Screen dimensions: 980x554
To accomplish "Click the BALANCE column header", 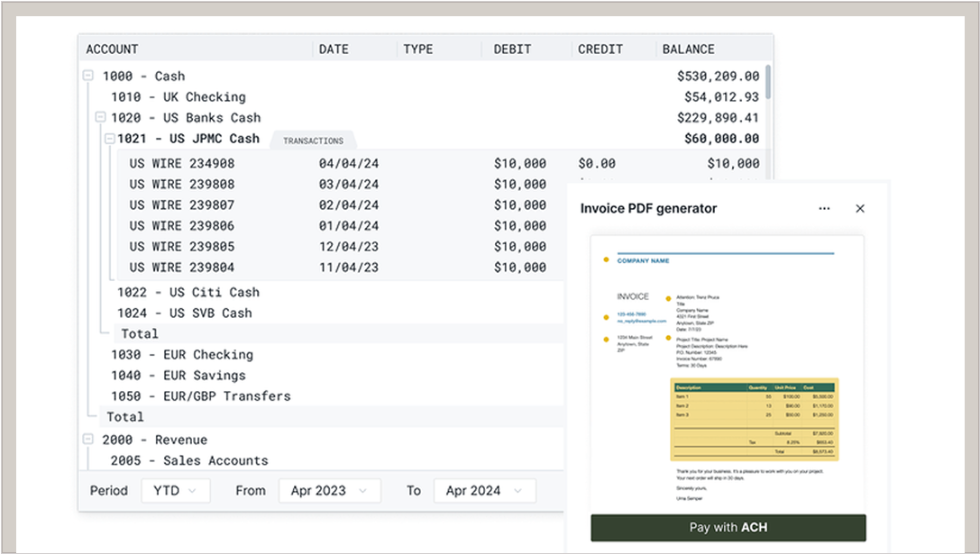I will pos(689,50).
